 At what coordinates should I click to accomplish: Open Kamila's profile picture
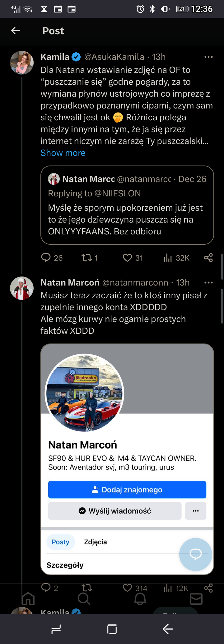pyautogui.click(x=22, y=62)
